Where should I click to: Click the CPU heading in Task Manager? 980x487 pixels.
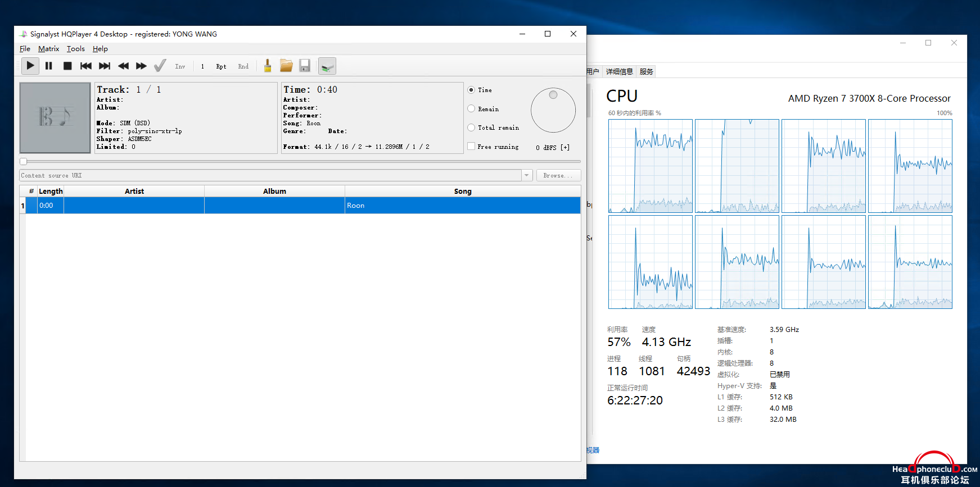(x=622, y=96)
